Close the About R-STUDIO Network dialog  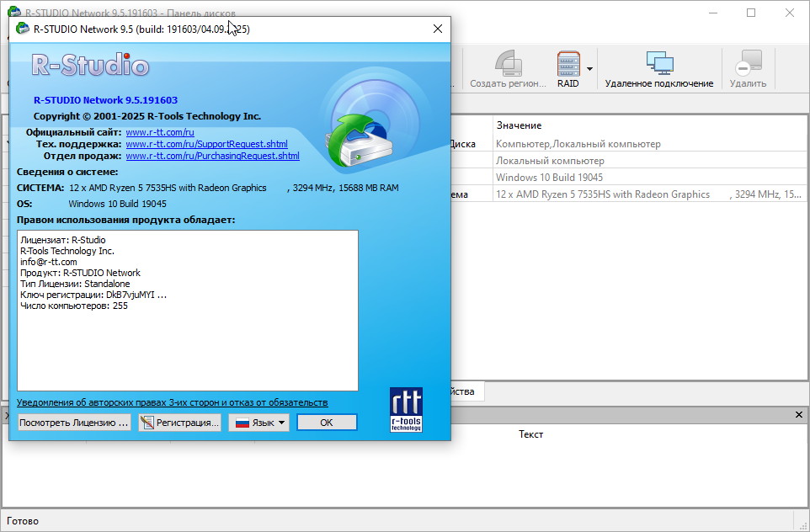pyautogui.click(x=438, y=29)
